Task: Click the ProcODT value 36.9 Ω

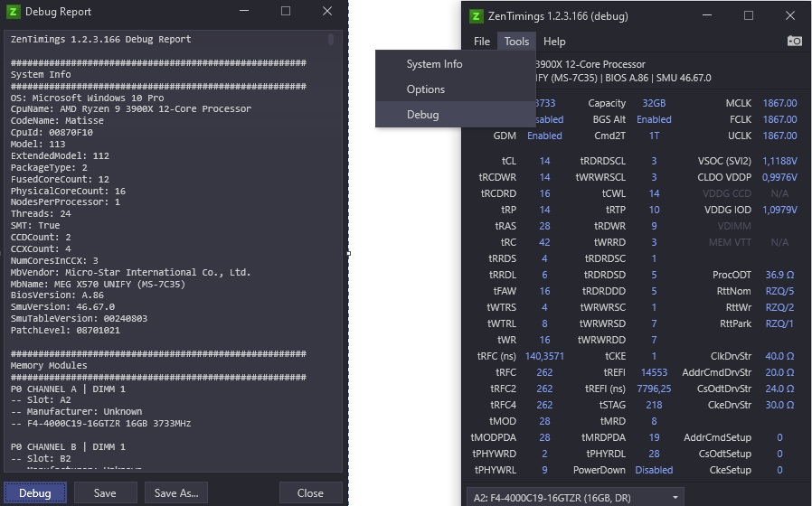Action: [779, 275]
